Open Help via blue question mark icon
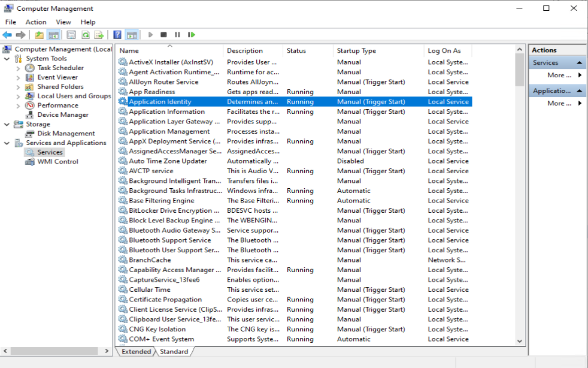 117,35
